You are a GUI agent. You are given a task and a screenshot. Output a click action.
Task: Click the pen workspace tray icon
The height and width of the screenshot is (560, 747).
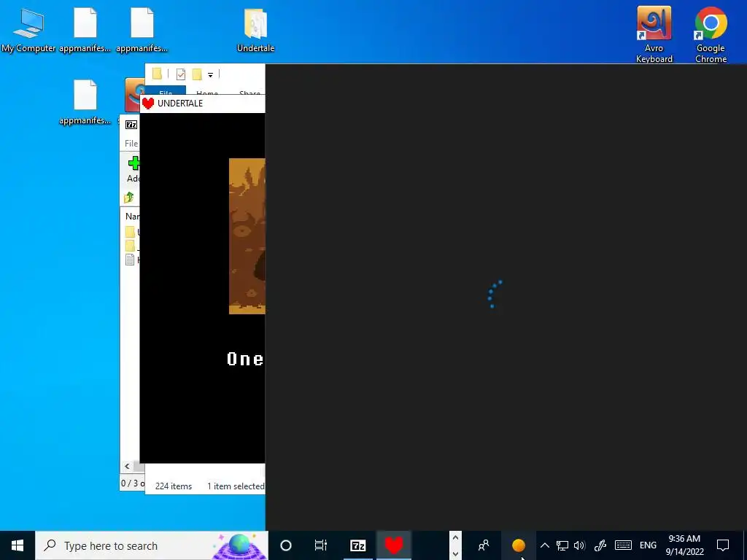click(x=600, y=545)
